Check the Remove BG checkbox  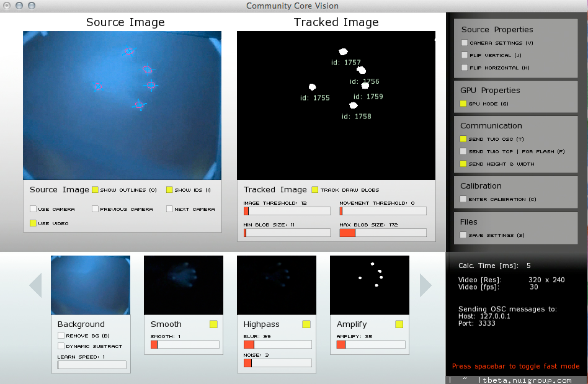point(61,336)
